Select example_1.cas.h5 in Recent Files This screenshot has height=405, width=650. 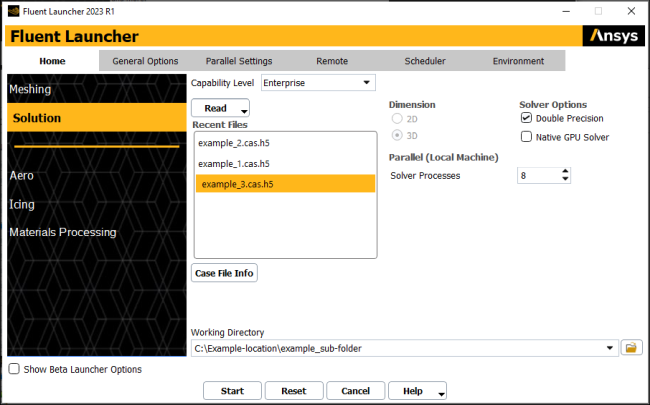tap(285, 164)
